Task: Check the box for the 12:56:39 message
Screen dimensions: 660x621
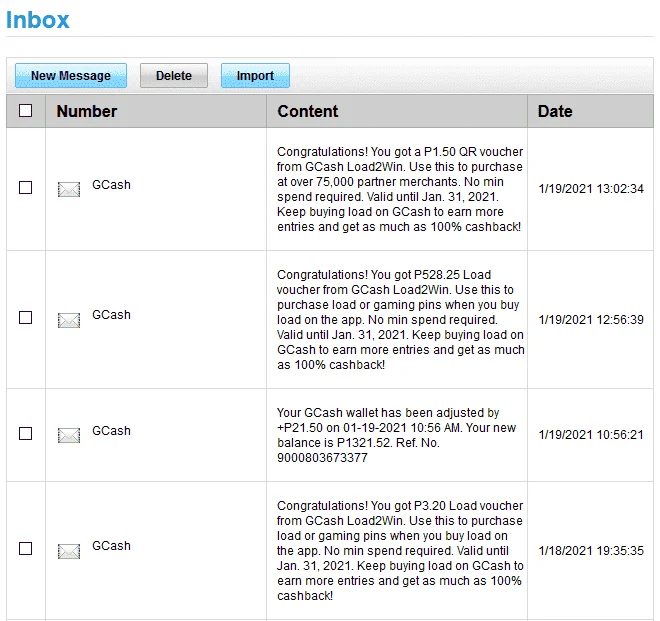Action: pos(26,317)
